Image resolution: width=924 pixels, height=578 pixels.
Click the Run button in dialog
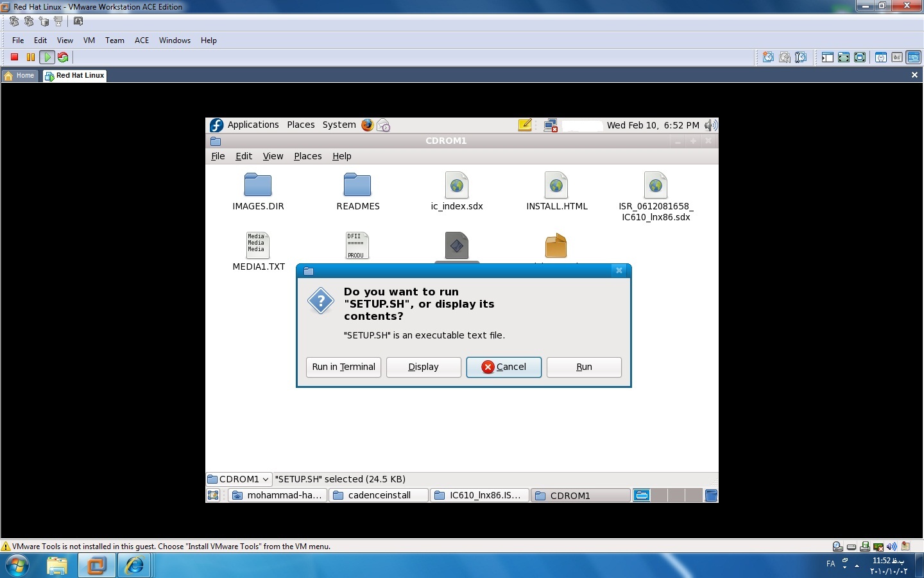click(584, 367)
